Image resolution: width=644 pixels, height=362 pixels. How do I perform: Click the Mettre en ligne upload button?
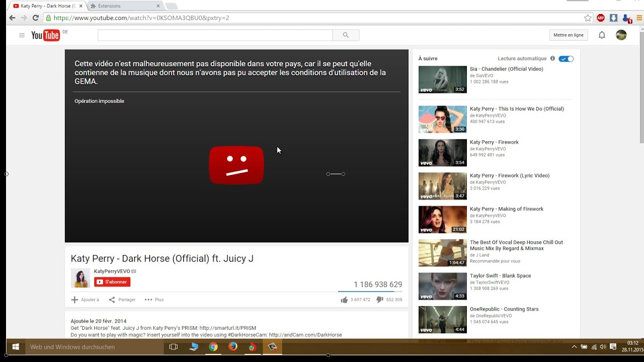click(x=569, y=35)
